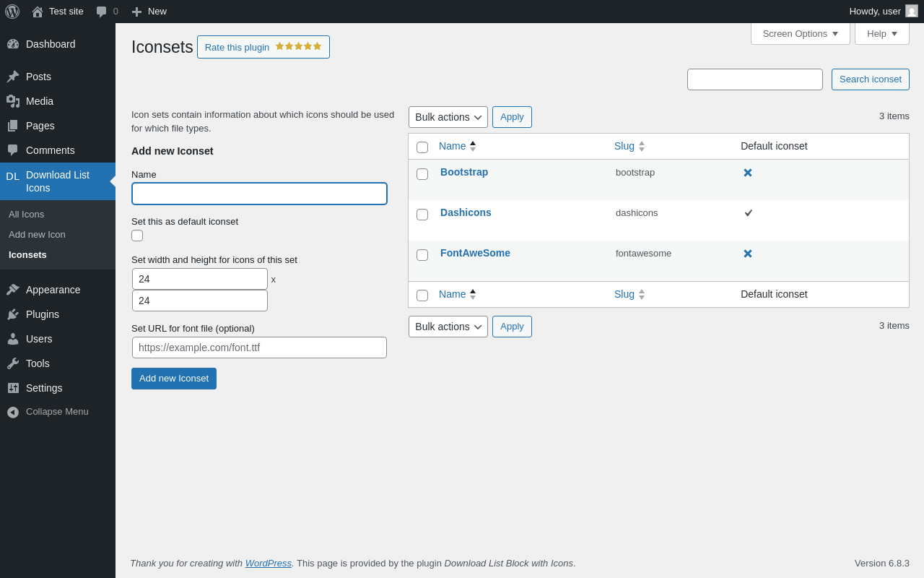Click the Collapse Menu arrow icon

click(13, 412)
